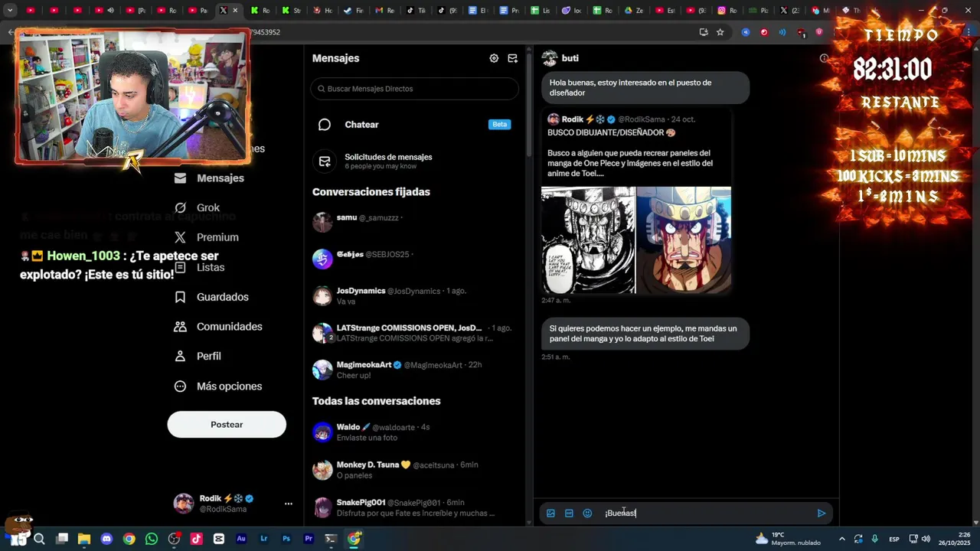This screenshot has height=551, width=980.
Task: Open Guardados bookmarks in the sidebar
Action: [211, 297]
